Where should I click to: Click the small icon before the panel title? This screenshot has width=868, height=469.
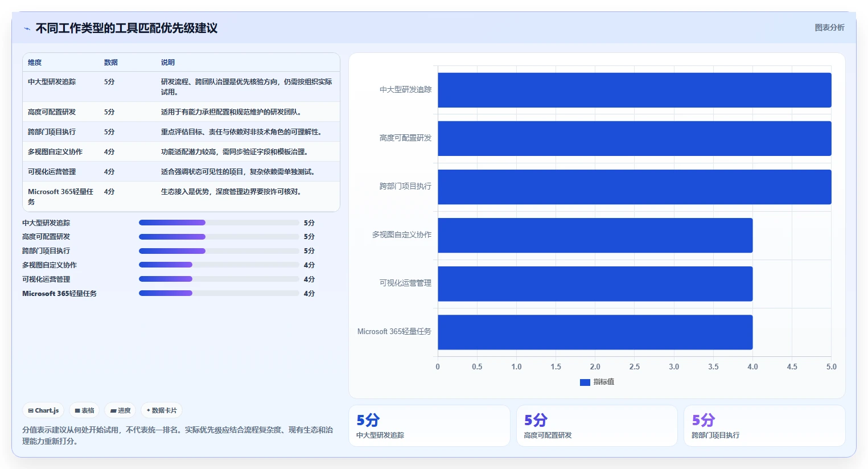(27, 28)
